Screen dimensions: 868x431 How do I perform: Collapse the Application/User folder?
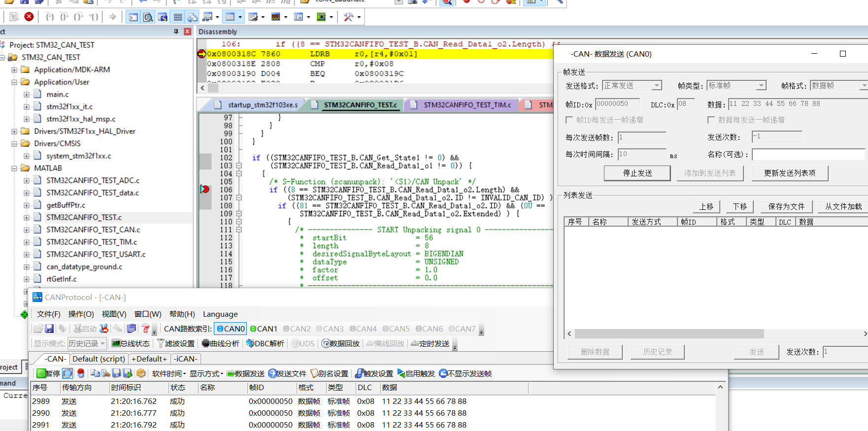(14, 82)
